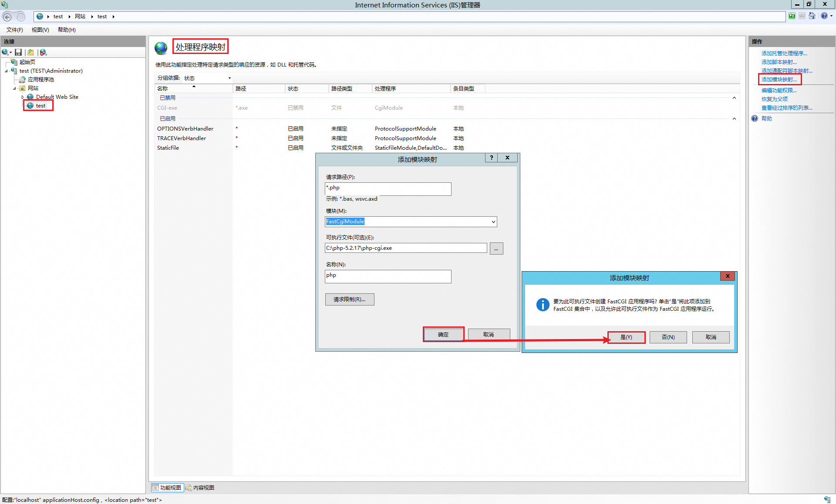
Task: Sort by 路径 column header
Action: click(259, 88)
